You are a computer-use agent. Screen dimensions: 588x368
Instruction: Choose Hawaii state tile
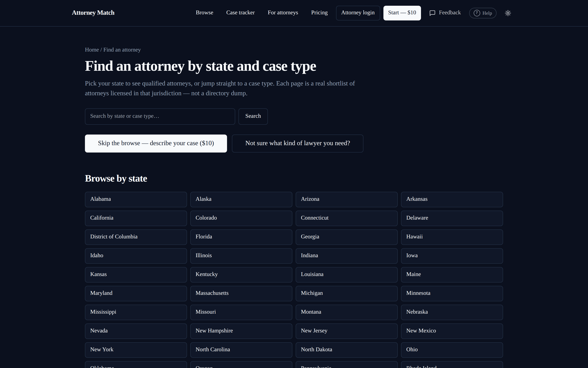(452, 237)
